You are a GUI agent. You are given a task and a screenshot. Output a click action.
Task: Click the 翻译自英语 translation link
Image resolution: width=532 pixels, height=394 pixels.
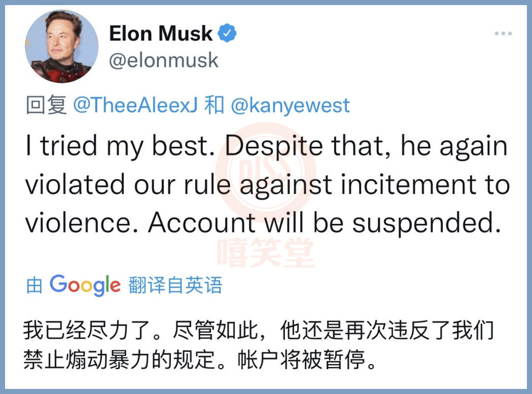click(175, 285)
